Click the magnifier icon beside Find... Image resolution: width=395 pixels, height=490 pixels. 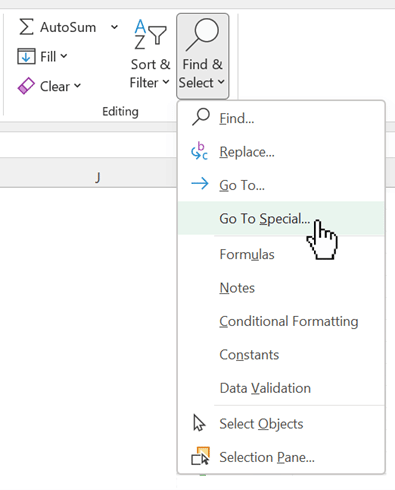(201, 117)
